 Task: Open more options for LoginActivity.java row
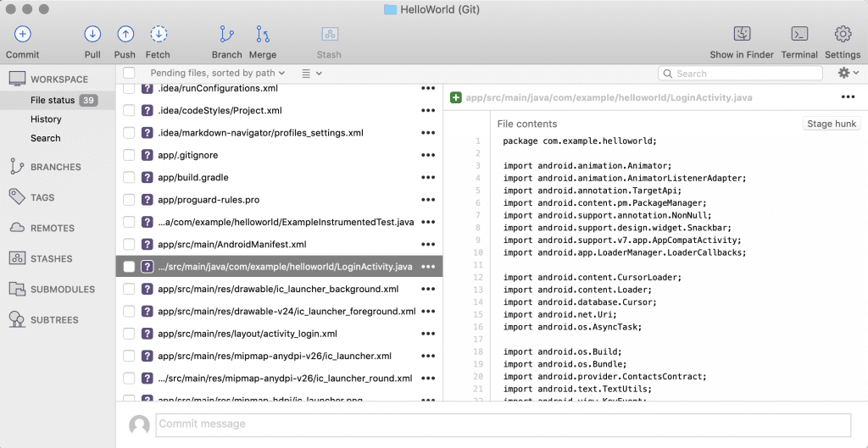(428, 267)
